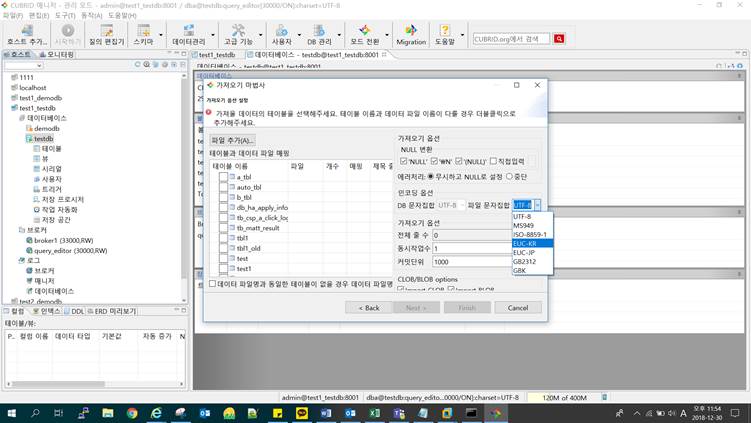The width and height of the screenshot is (751, 423).
Task: Switch to the DDL tab
Action: (74, 311)
